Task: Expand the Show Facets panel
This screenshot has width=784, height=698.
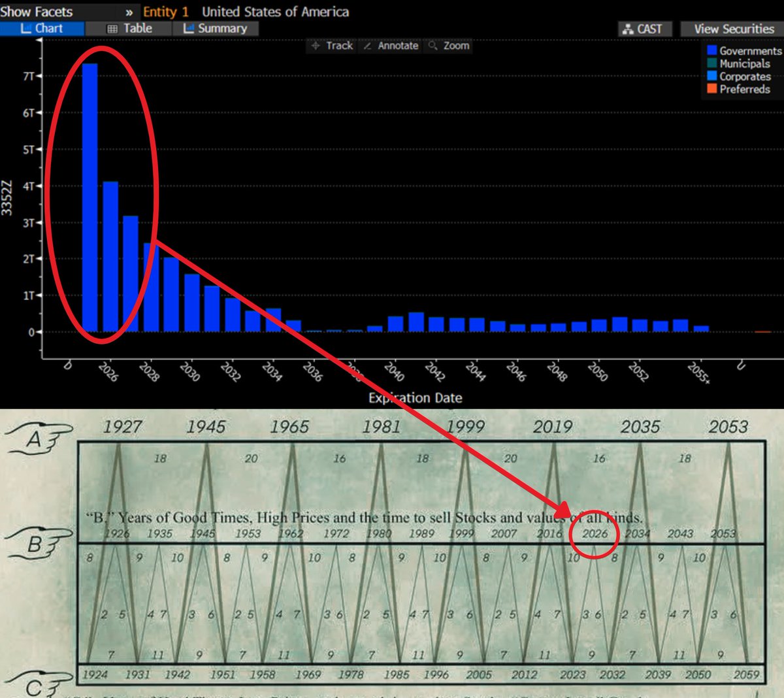Action: [37, 11]
